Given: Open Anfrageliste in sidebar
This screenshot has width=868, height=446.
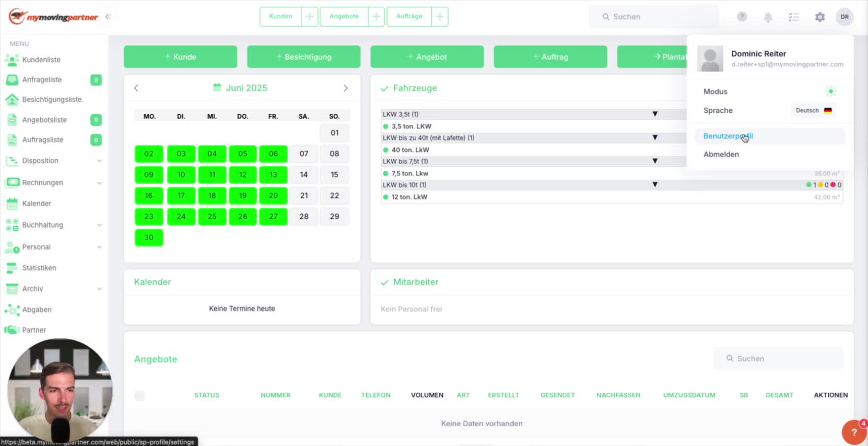Looking at the screenshot, I should (42, 80).
